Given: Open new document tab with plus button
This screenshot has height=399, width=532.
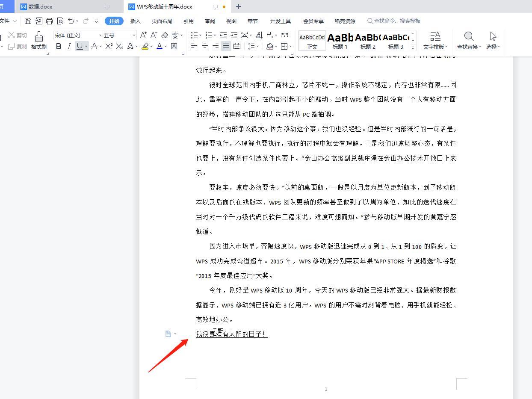Looking at the screenshot, I should [x=239, y=6].
